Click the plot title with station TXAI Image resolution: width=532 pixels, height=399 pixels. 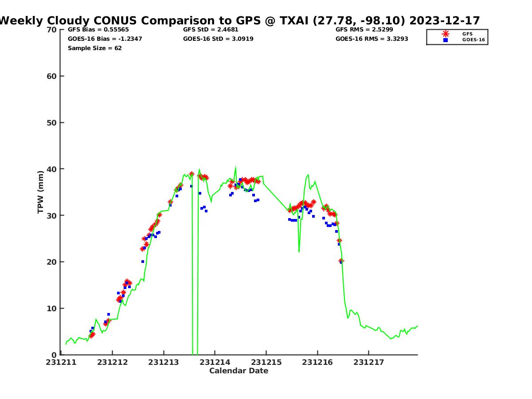(x=239, y=20)
